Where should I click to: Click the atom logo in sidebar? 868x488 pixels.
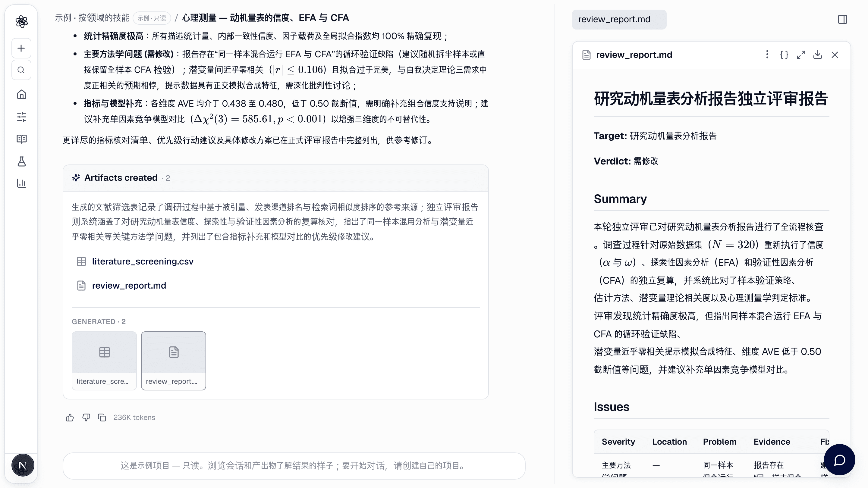point(22,22)
